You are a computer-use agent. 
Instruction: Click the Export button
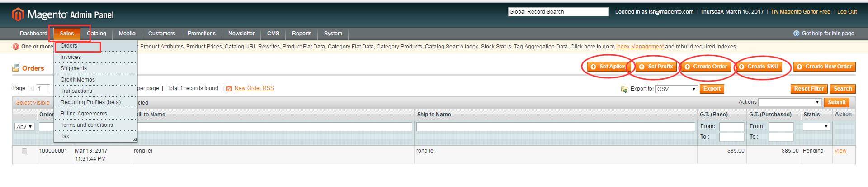click(712, 89)
